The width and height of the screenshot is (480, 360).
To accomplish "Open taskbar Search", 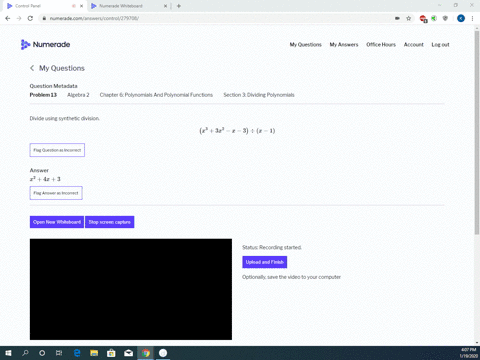I will (x=25, y=353).
